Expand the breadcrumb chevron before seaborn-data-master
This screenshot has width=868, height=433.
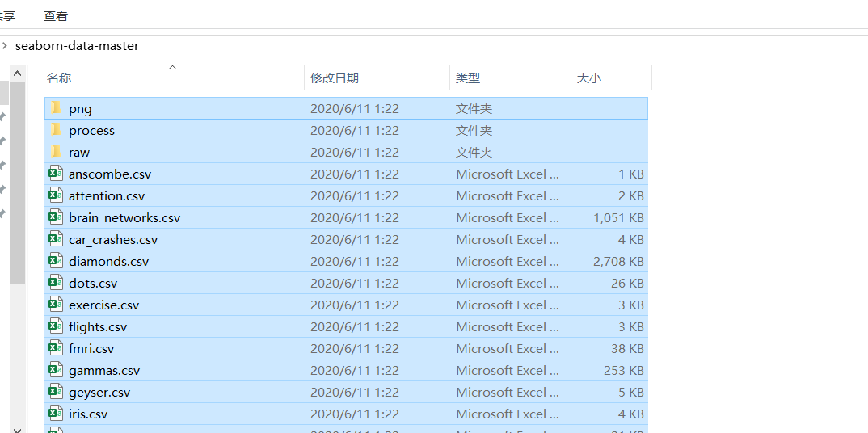4,46
